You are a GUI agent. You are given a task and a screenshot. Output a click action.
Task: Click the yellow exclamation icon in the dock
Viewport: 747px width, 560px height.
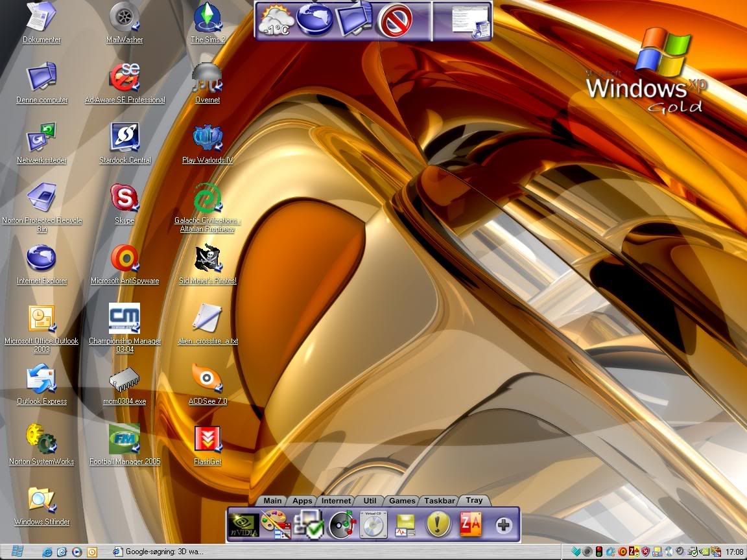(x=438, y=524)
